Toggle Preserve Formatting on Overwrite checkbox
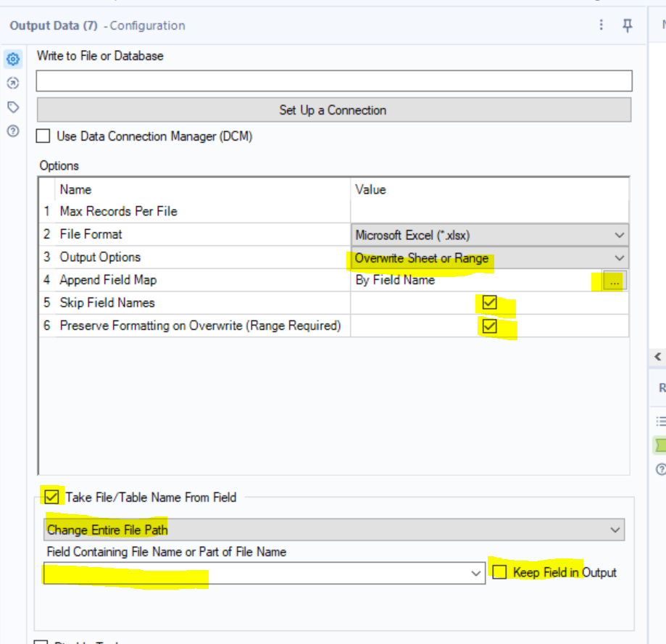The image size is (666, 644). pos(489,326)
